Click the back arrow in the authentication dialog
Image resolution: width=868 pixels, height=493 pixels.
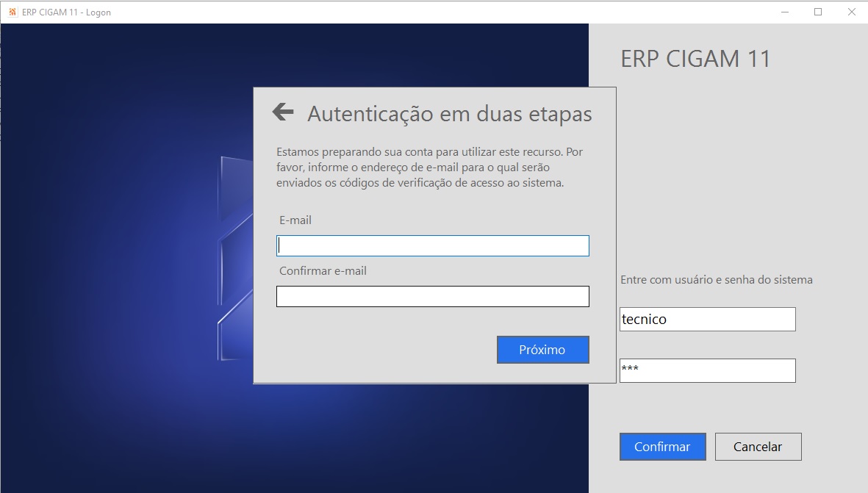283,112
